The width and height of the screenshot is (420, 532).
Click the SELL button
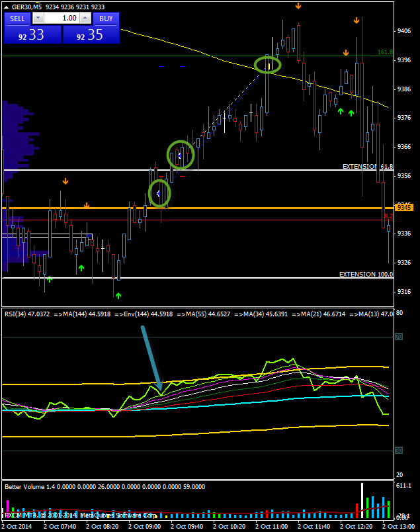coord(17,19)
